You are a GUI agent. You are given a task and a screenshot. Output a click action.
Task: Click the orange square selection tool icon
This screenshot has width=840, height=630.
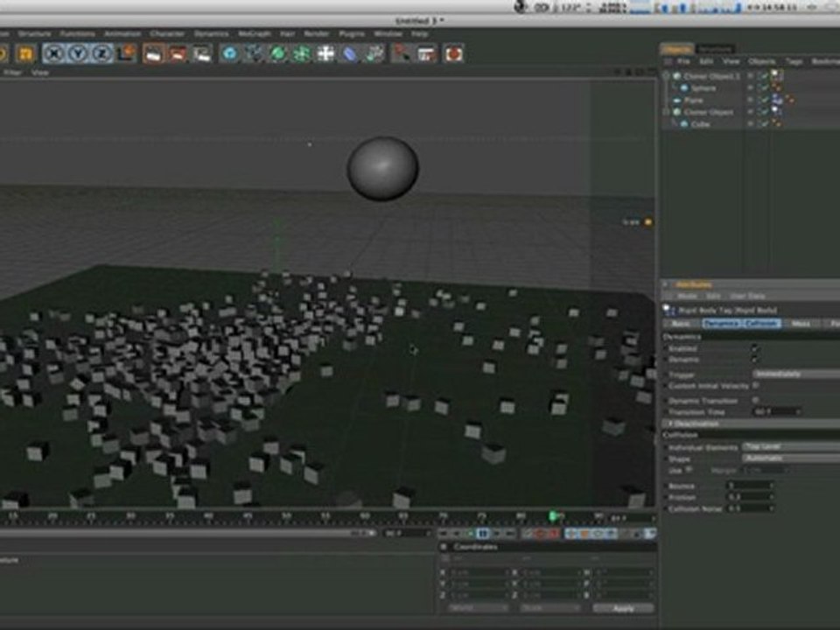pos(24,53)
